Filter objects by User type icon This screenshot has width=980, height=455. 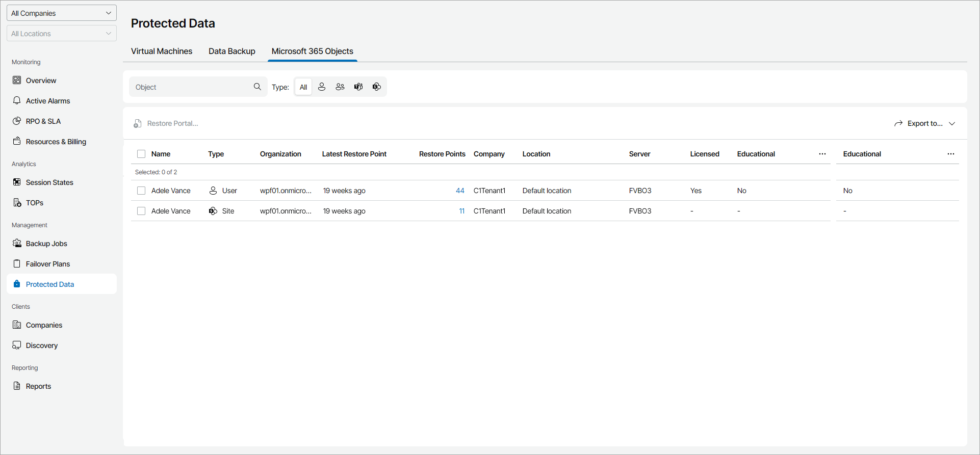click(322, 87)
